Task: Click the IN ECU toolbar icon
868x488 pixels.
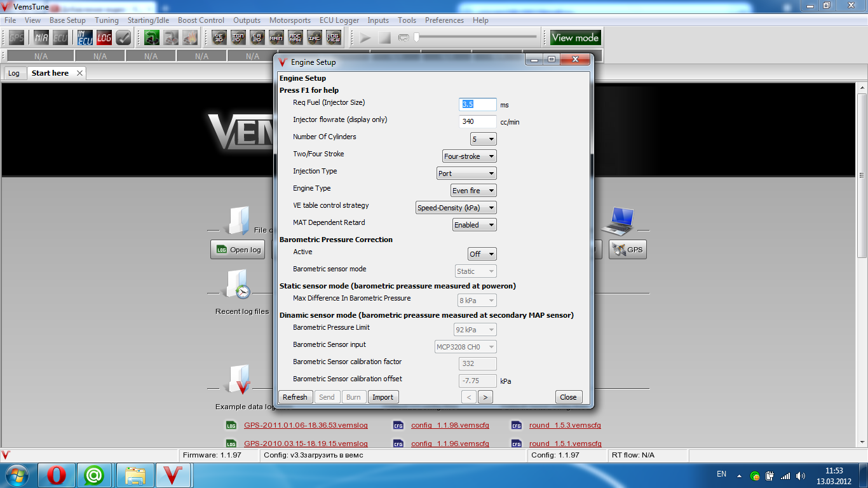Action: (x=85, y=38)
